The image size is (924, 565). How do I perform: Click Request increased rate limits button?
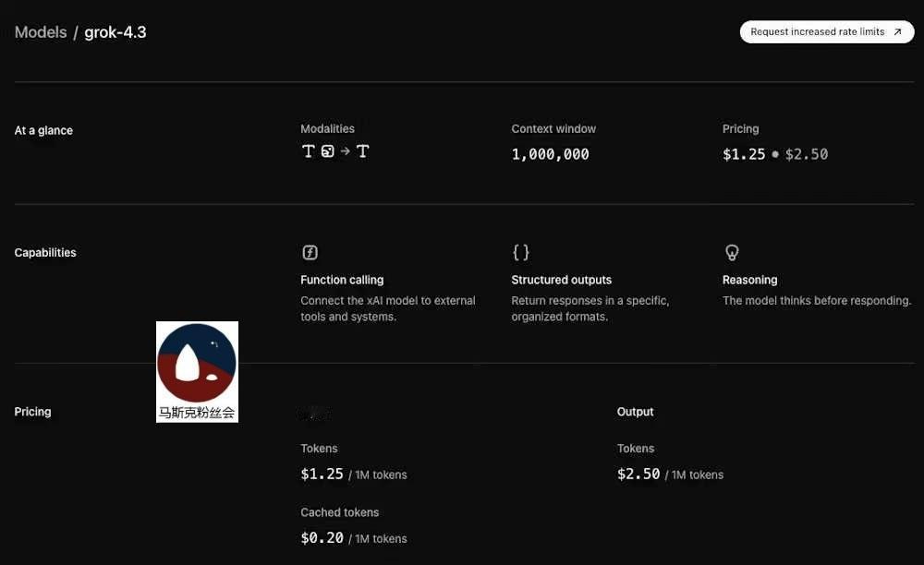click(x=827, y=31)
